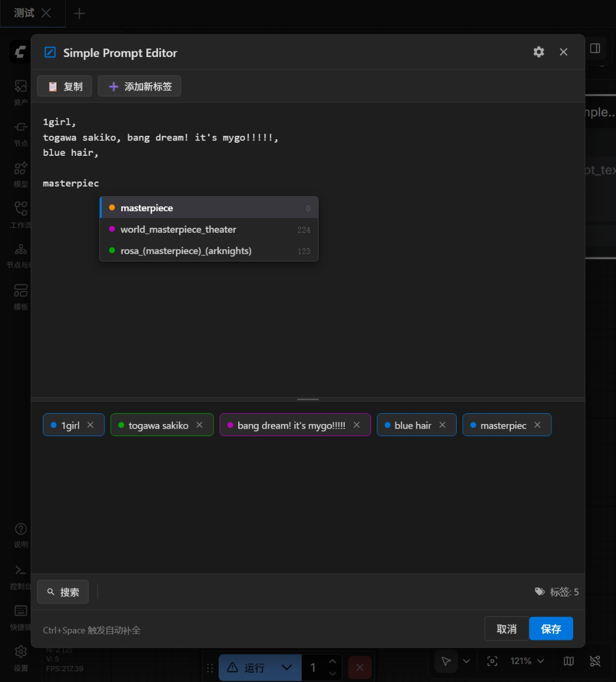Open the 节点 nodes sidebar panel
This screenshot has height=682, width=616.
21,134
